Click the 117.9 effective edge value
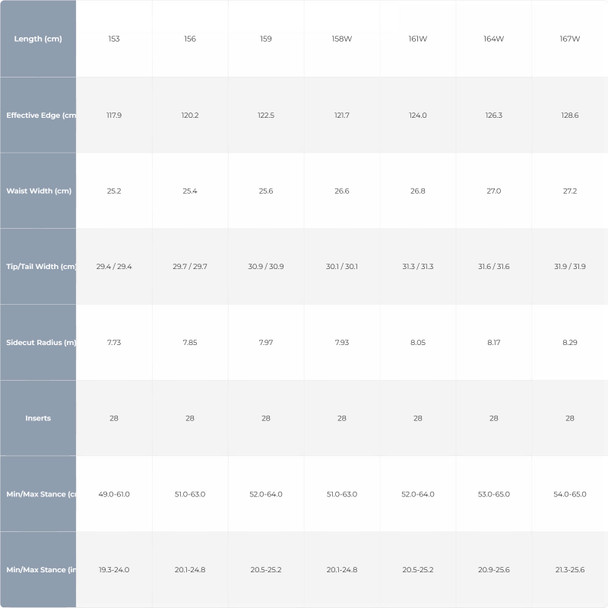The height and width of the screenshot is (608, 608). point(114,115)
